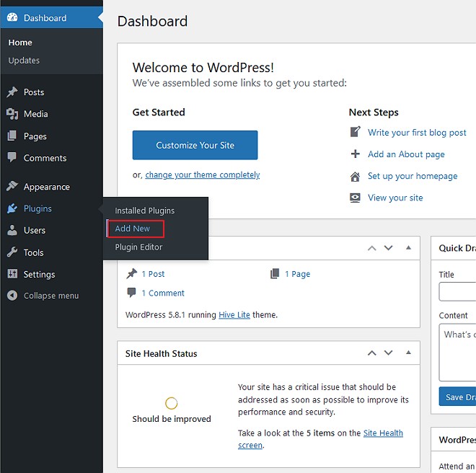This screenshot has height=473, width=476.
Task: Open the Hive Lite theme link
Action: pyautogui.click(x=234, y=315)
